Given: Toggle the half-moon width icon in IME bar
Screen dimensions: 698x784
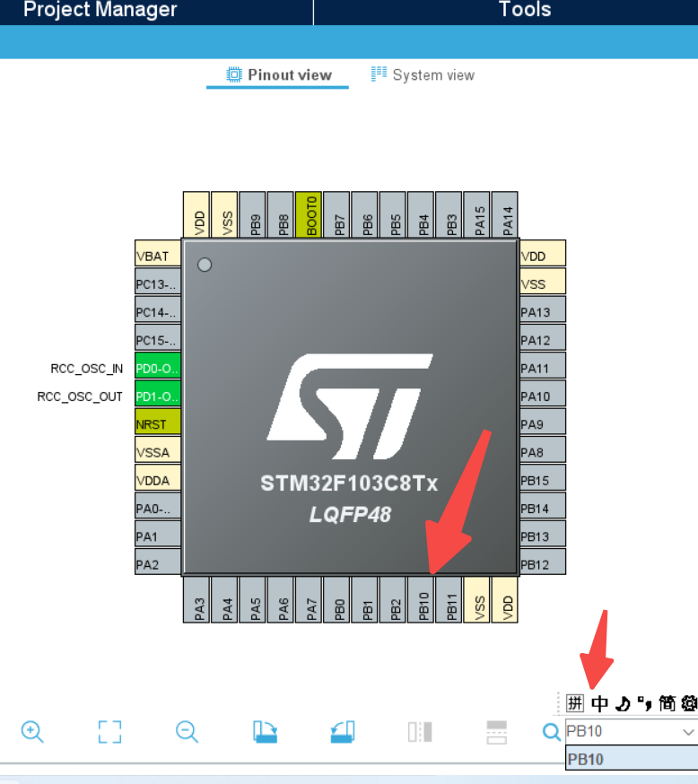Looking at the screenshot, I should point(623,703).
